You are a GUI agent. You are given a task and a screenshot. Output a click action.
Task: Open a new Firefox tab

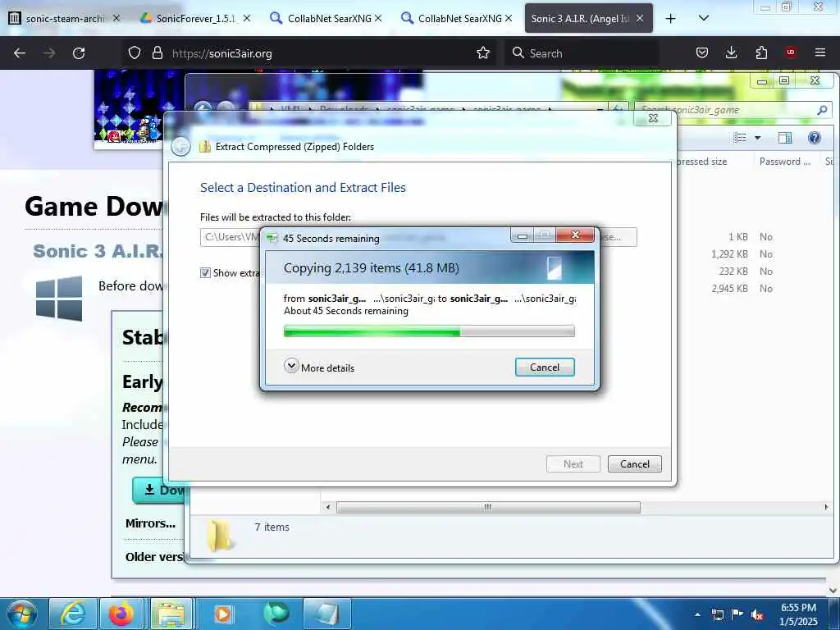670,19
